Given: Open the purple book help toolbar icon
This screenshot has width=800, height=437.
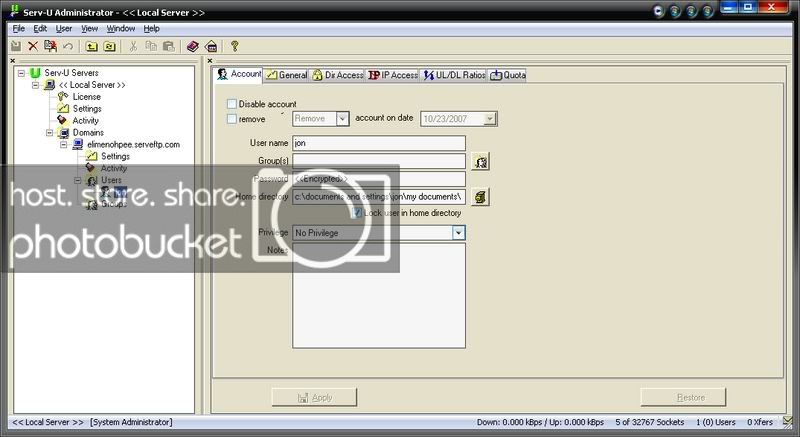Looking at the screenshot, I should (192, 46).
